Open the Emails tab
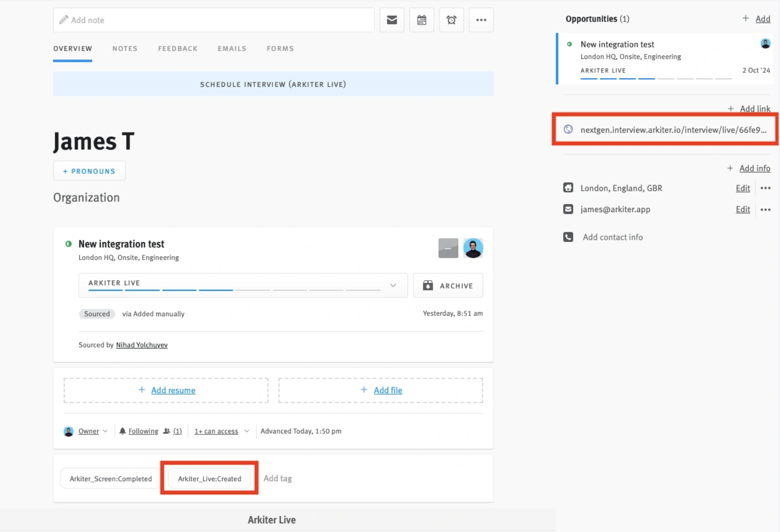Image resolution: width=780 pixels, height=532 pixels. point(232,49)
